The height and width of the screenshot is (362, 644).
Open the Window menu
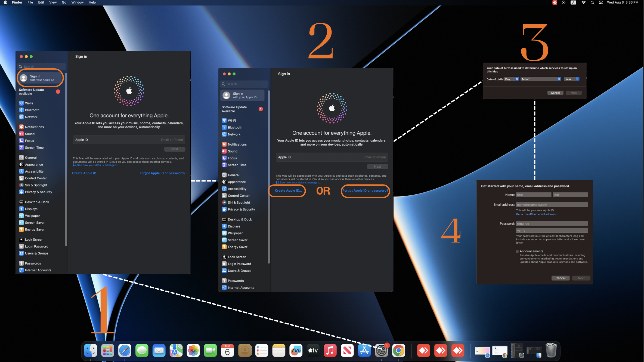pos(77,2)
